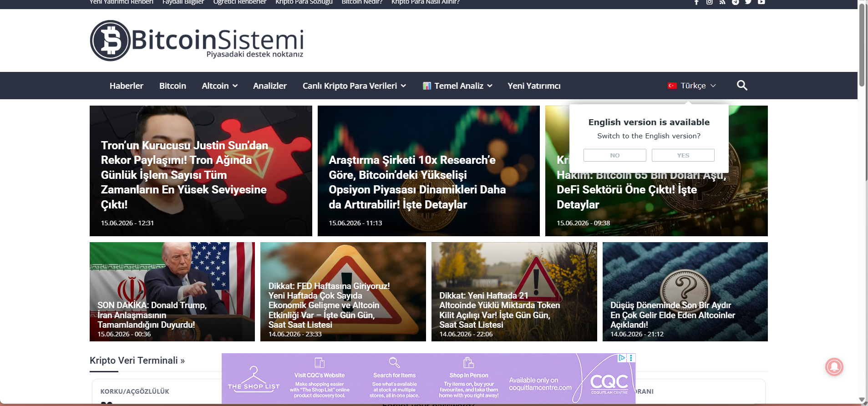Image resolution: width=868 pixels, height=406 pixels.
Task: Open the ad options three-dot icon
Action: click(631, 358)
